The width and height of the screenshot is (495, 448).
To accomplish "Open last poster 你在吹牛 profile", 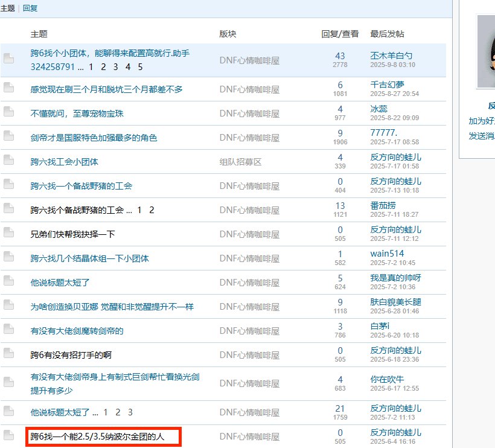I will click(387, 380).
